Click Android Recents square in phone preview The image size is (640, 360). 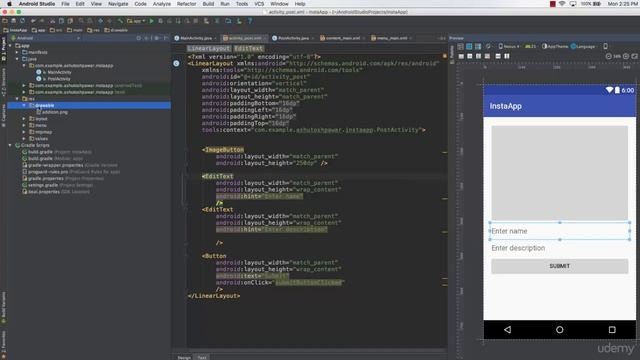[612, 329]
